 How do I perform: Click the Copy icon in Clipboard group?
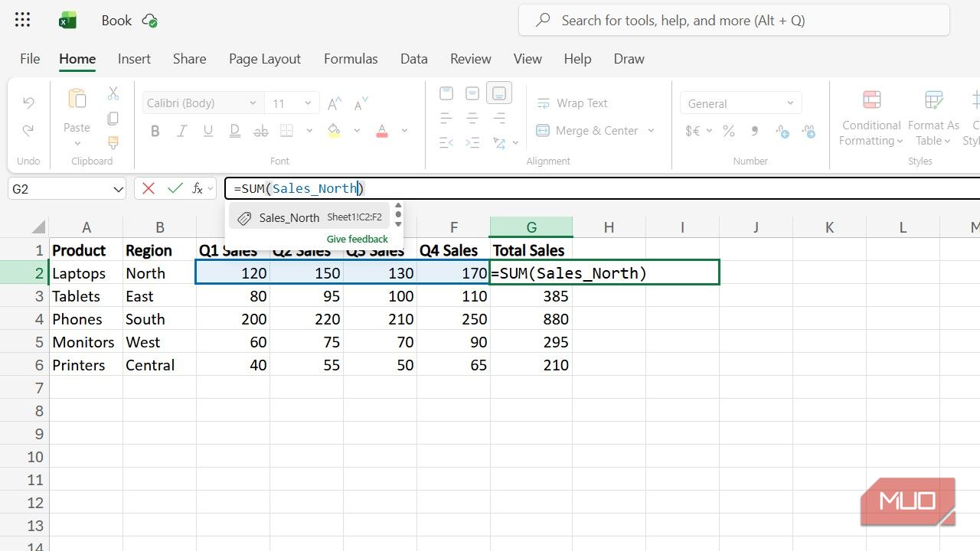[113, 118]
